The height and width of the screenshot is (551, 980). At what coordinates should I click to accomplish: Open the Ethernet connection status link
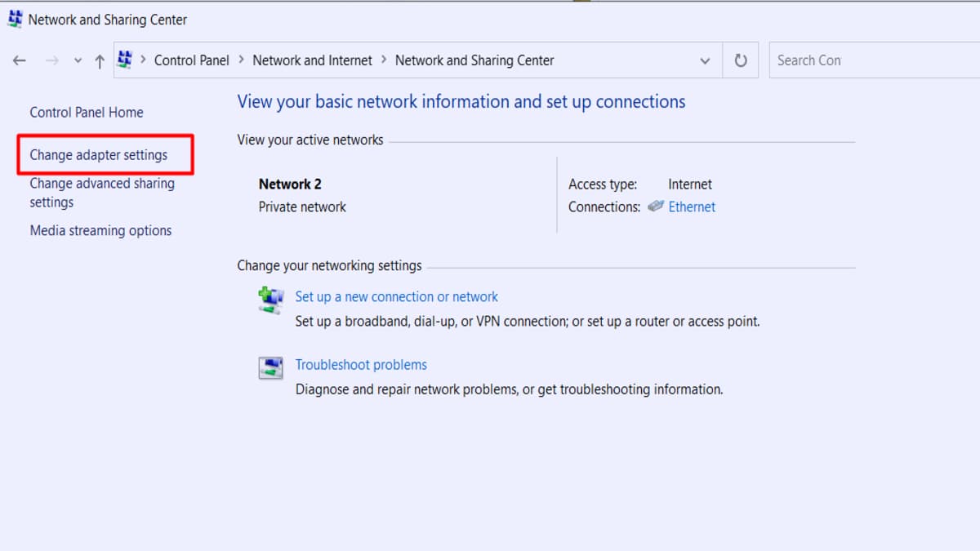tap(692, 207)
